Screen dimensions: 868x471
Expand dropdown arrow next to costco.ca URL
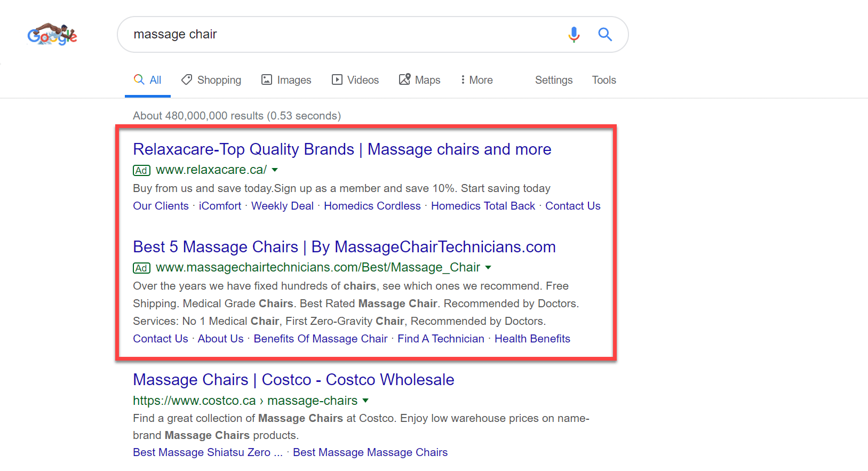coord(365,401)
